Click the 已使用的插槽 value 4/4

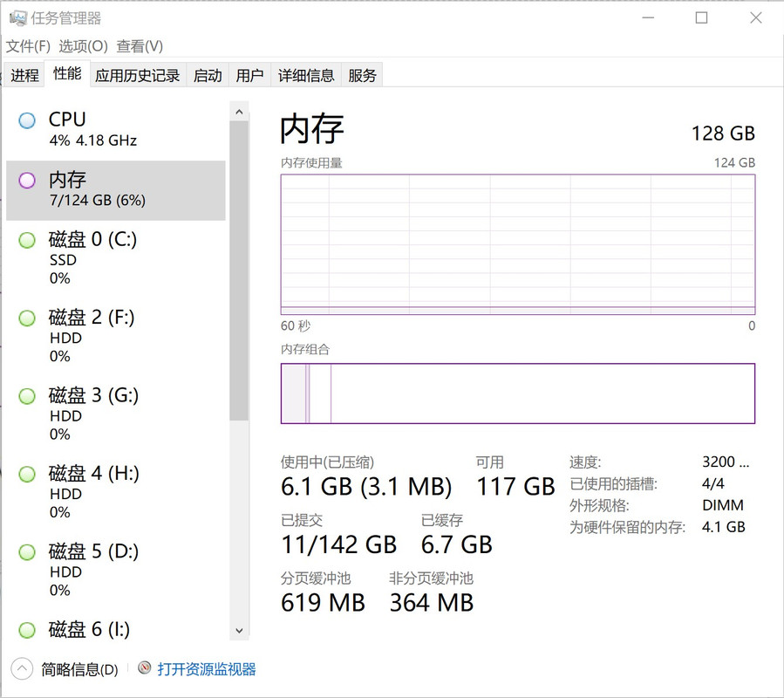click(713, 484)
